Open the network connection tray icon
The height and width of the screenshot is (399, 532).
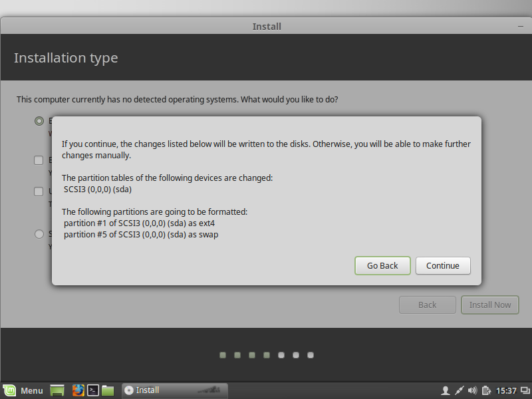tap(459, 391)
